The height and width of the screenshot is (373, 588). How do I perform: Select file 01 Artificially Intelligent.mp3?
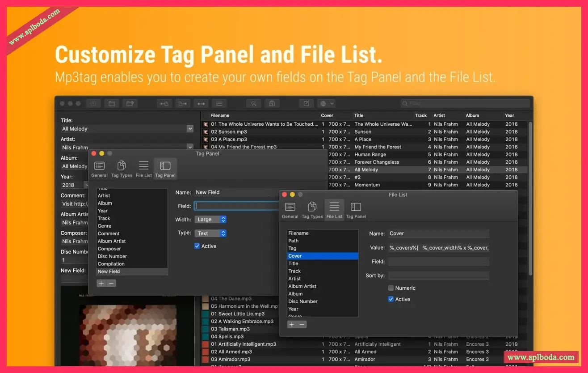244,344
